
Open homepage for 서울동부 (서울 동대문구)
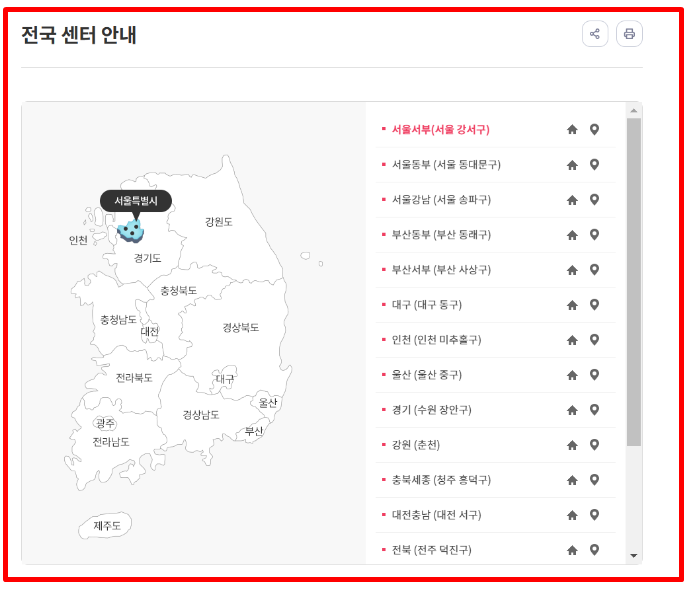572,165
